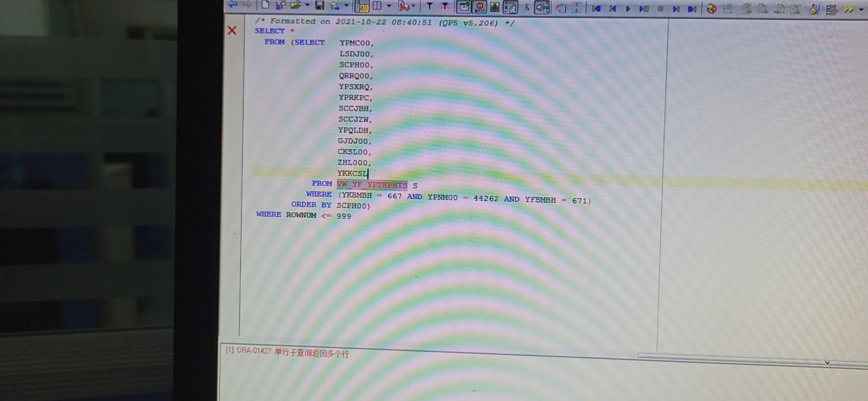The height and width of the screenshot is (401, 868).
Task: Go to the last record
Action: point(692,9)
